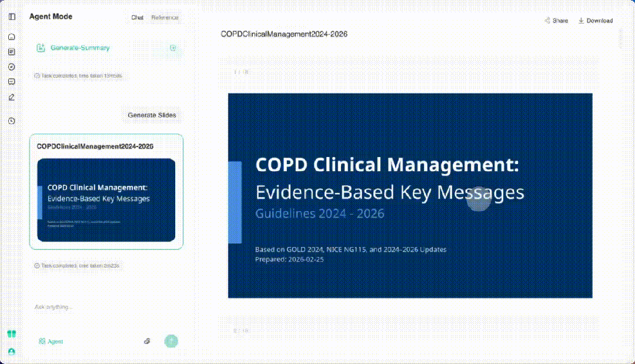The height and width of the screenshot is (364, 635).
Task: Click 'Task completed, time taken 2m23s' text
Action: coord(80,266)
